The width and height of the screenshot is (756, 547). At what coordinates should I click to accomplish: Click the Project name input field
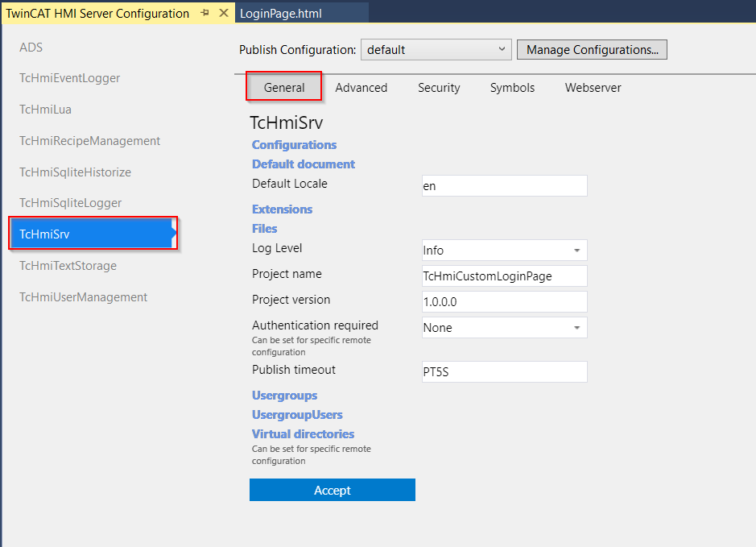click(504, 276)
